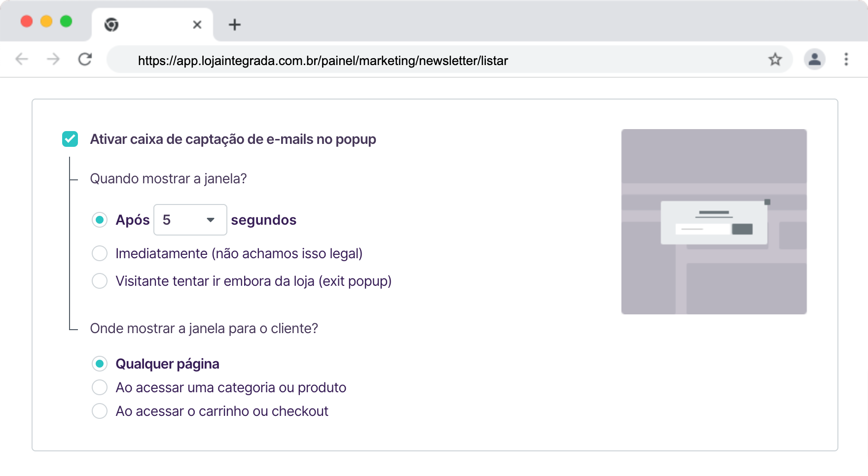Select the Qualquer página radio option

(100, 364)
